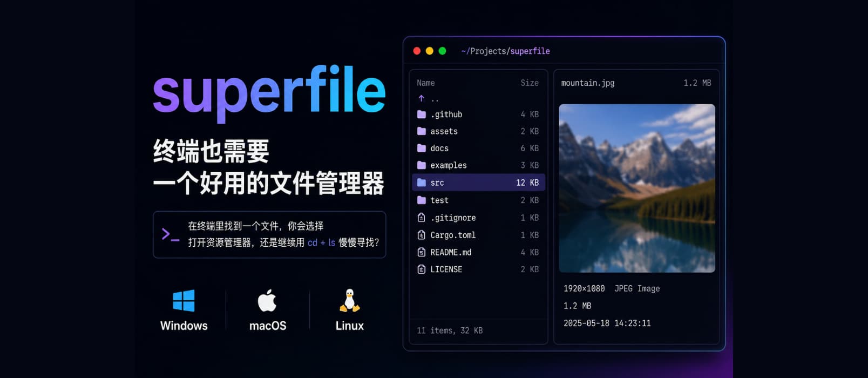This screenshot has width=868, height=378.
Task: Click the parent directory up arrow
Action: pos(422,98)
